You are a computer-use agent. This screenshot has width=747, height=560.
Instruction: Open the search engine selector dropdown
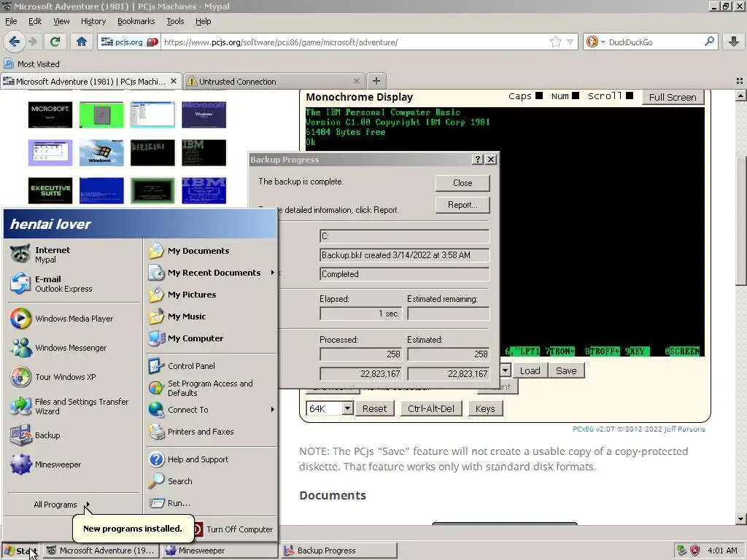click(x=603, y=42)
